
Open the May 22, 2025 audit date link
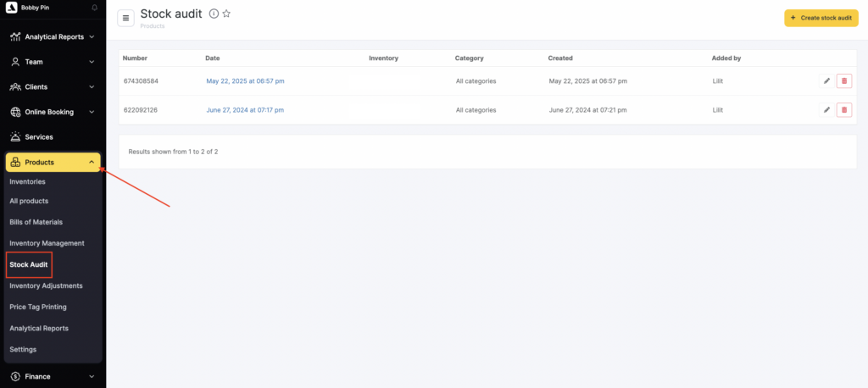point(245,81)
